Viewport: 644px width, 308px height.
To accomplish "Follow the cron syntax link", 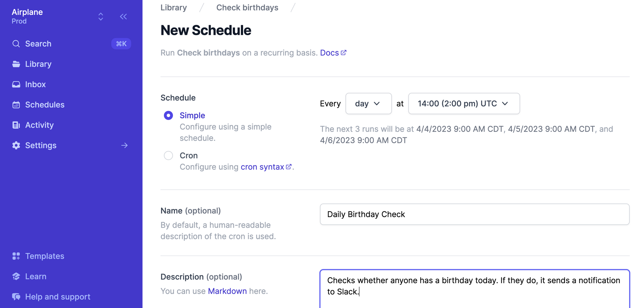I will coord(266,167).
